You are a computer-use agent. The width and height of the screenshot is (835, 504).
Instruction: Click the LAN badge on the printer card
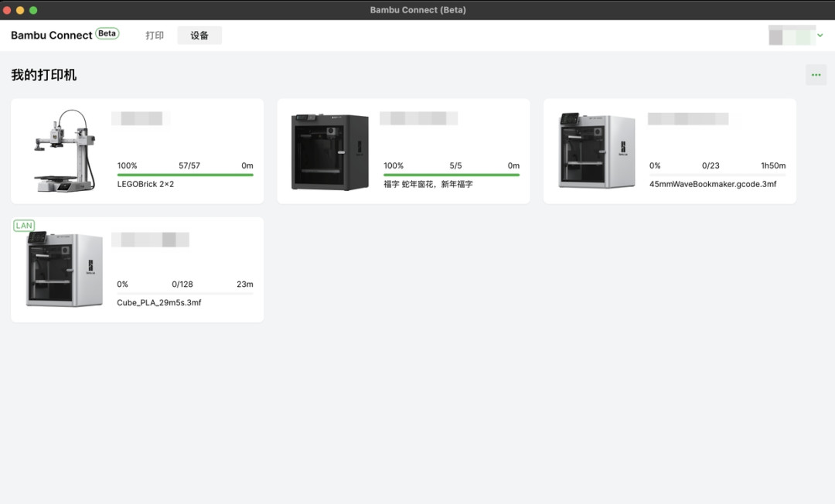click(x=24, y=225)
